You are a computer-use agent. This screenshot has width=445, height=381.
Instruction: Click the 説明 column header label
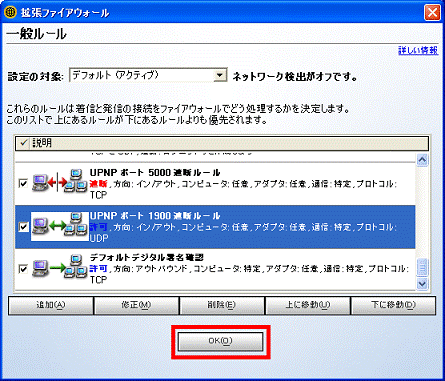(x=42, y=143)
